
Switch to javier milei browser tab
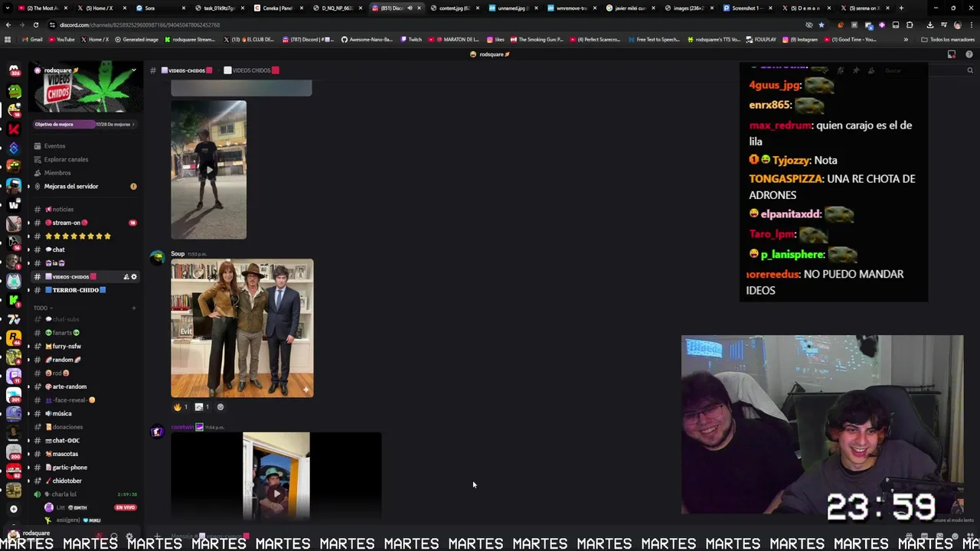[x=628, y=8]
